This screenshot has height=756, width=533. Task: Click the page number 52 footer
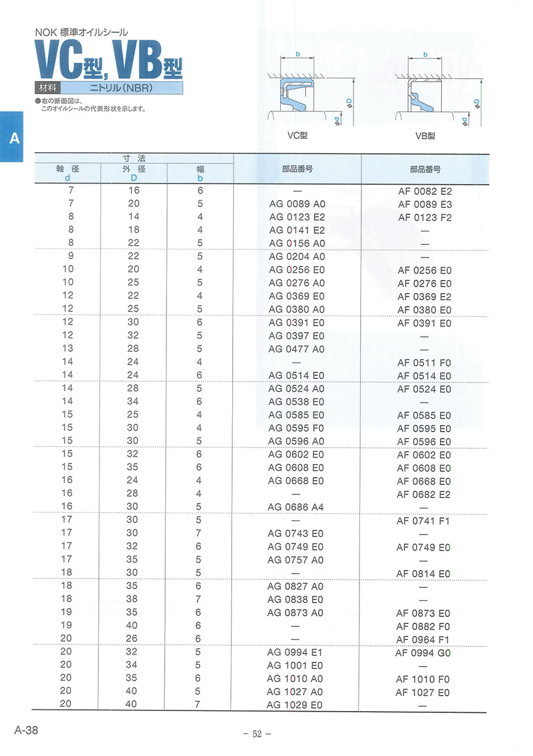[x=257, y=734]
